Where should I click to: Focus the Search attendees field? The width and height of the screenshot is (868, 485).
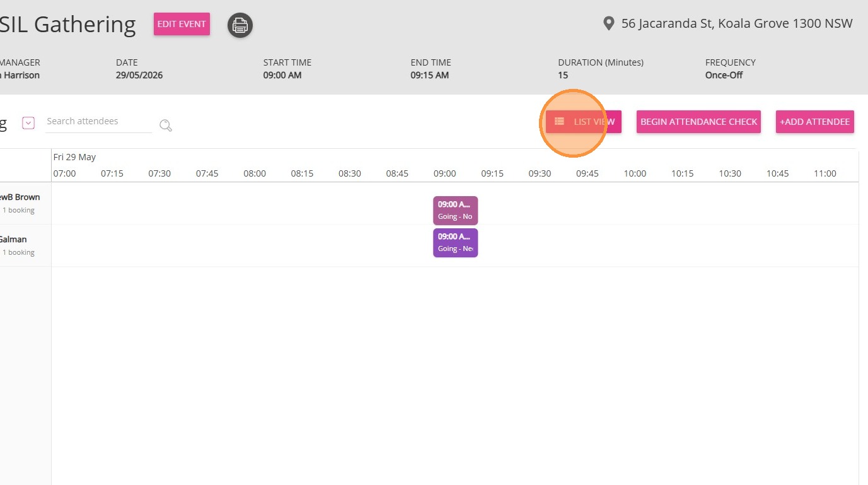click(x=99, y=122)
